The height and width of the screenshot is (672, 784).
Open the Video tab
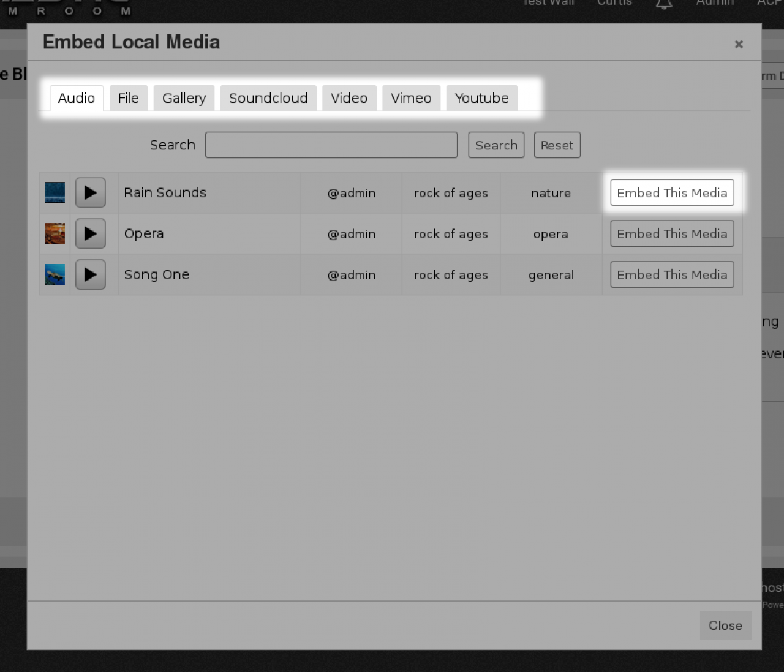click(x=349, y=98)
